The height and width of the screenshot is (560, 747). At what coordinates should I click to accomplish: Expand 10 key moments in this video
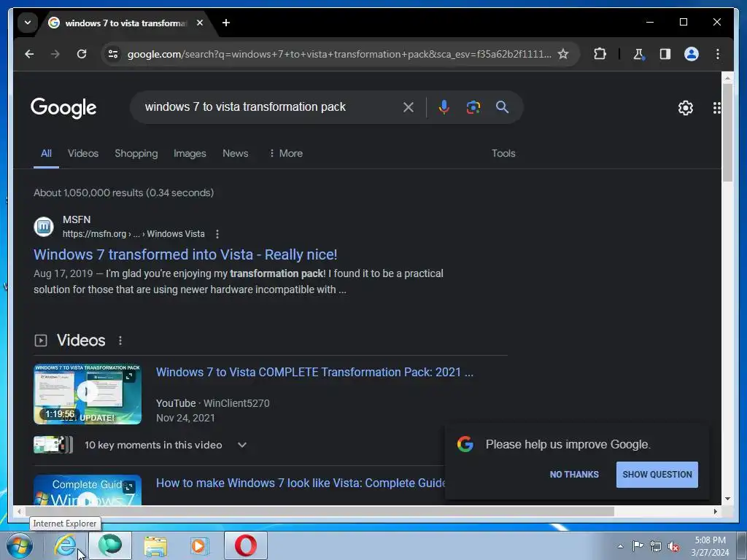click(242, 445)
